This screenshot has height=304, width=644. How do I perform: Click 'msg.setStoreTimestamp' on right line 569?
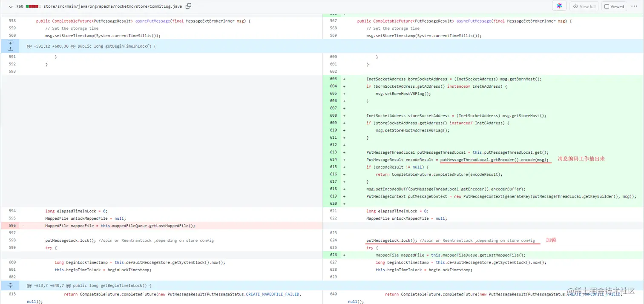(424, 35)
